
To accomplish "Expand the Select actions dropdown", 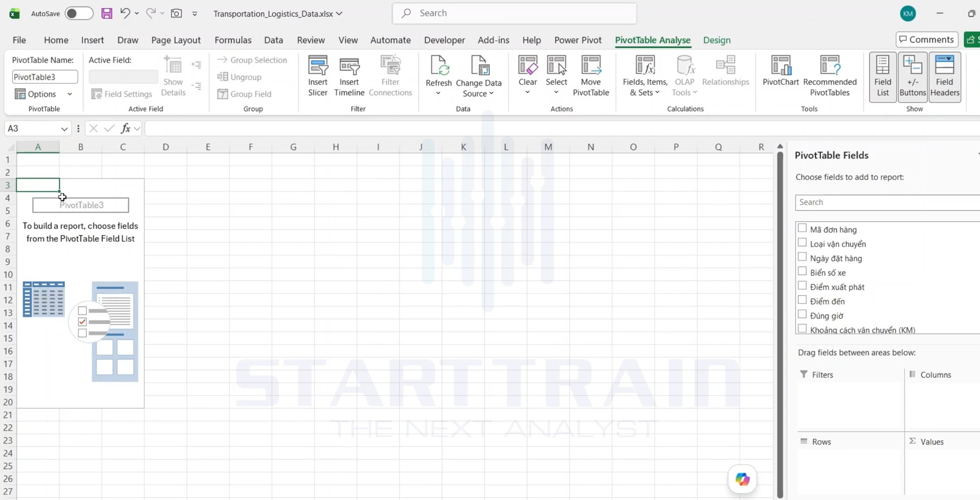I will [556, 93].
